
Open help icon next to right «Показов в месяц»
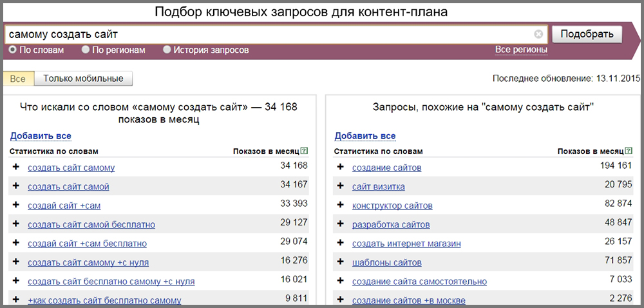pos(629,151)
